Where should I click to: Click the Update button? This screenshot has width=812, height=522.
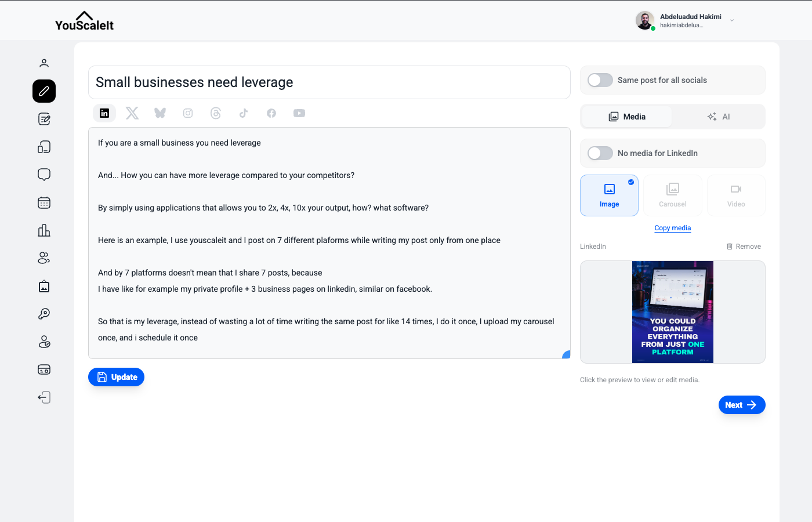tap(116, 377)
